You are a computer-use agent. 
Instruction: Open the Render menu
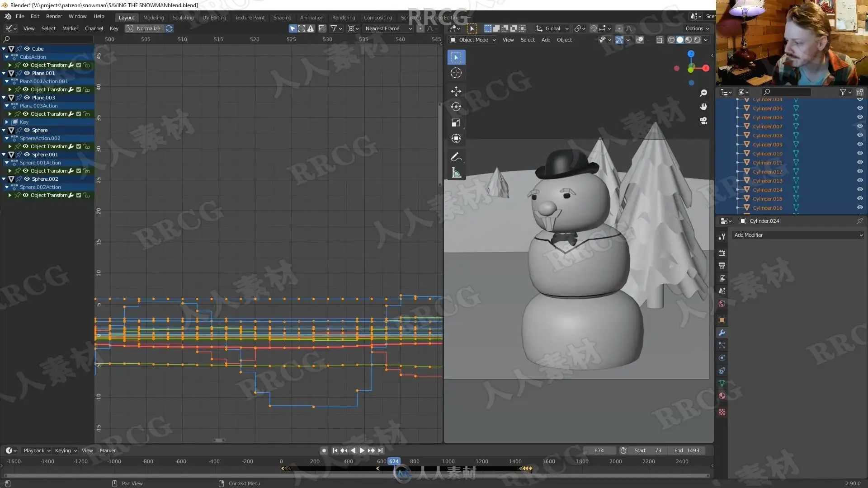tap(54, 16)
